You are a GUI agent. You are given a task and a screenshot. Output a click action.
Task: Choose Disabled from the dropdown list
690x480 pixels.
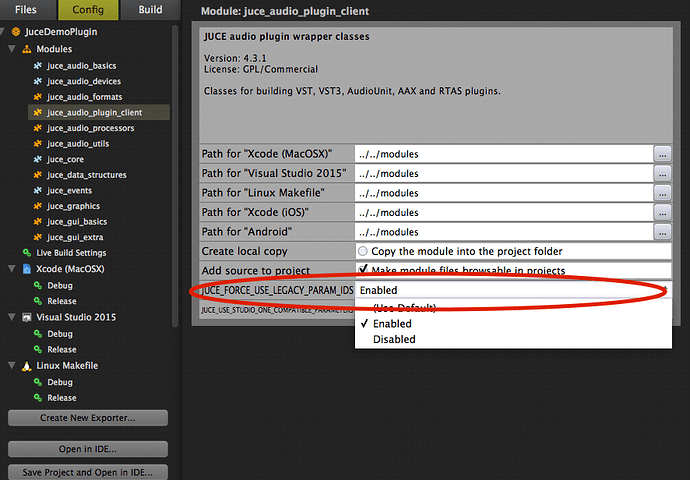[513, 340]
